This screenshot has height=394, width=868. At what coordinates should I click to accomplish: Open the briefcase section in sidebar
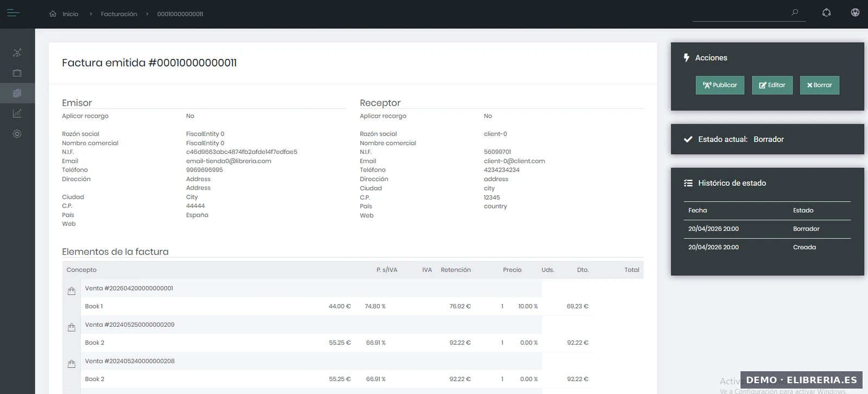pyautogui.click(x=17, y=73)
